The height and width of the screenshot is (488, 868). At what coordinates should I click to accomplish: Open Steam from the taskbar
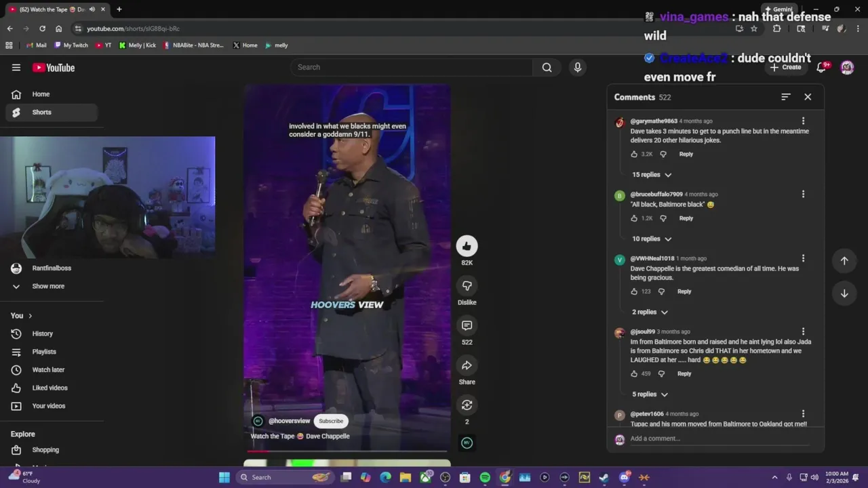point(604,477)
